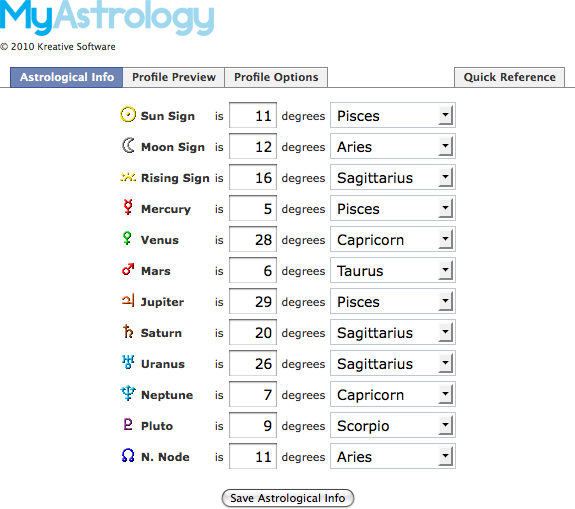Click the blue Neptune trident icon
This screenshot has width=575, height=509.
point(128,393)
